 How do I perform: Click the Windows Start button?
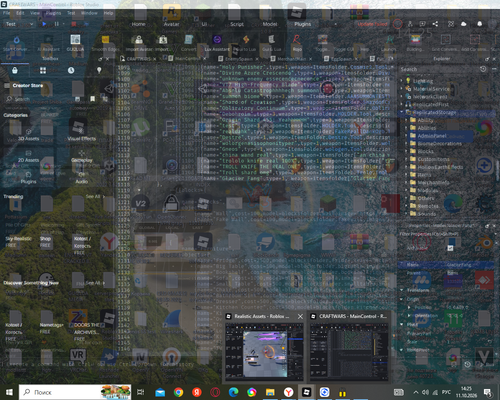coord(9,392)
